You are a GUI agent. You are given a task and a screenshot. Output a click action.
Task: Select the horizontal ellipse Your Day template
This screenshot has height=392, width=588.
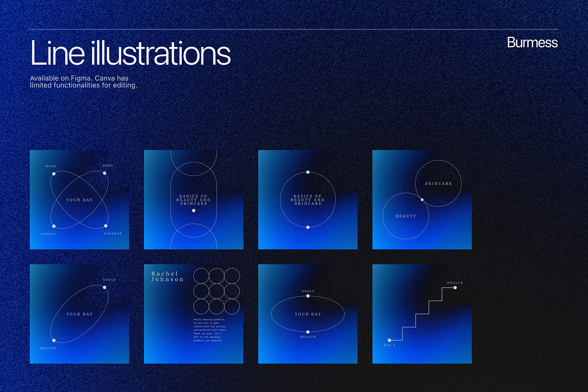308,314
